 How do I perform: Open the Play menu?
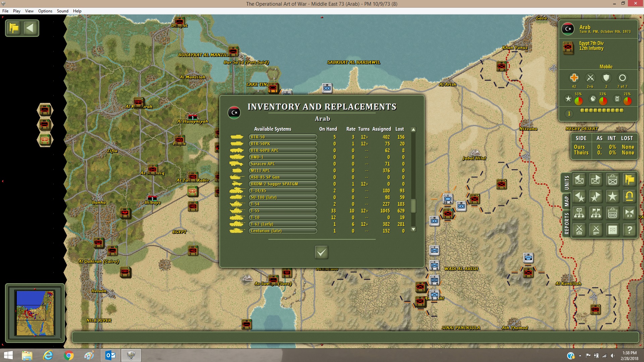[17, 11]
